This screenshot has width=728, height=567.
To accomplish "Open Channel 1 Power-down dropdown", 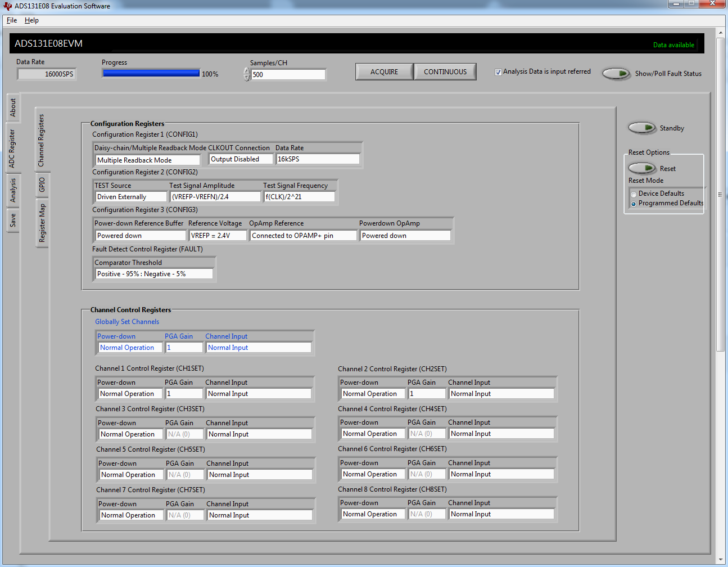I will [130, 394].
